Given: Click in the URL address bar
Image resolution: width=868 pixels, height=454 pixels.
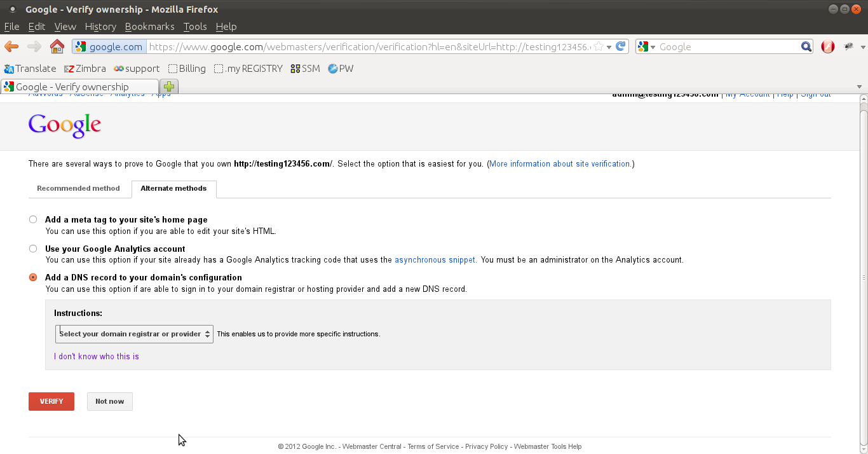Looking at the screenshot, I should (369, 47).
